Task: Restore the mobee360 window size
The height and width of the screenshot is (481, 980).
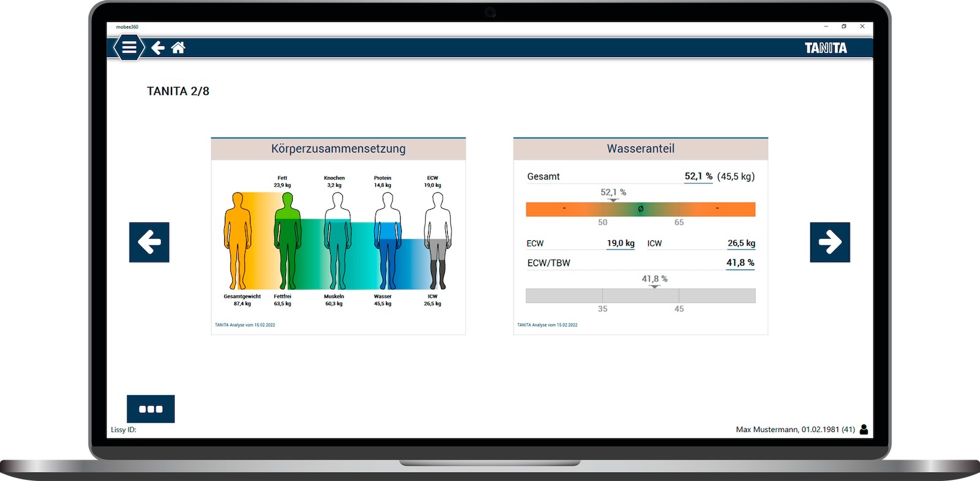Action: (844, 26)
